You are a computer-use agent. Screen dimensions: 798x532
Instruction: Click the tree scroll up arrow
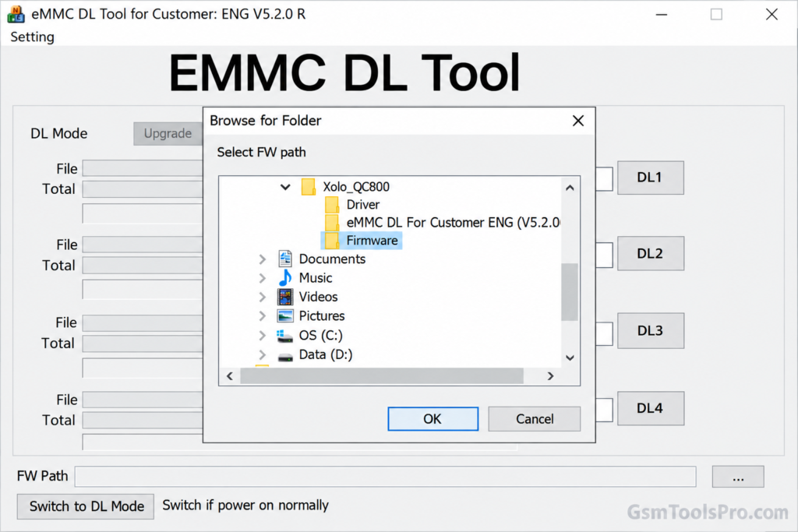click(x=570, y=188)
